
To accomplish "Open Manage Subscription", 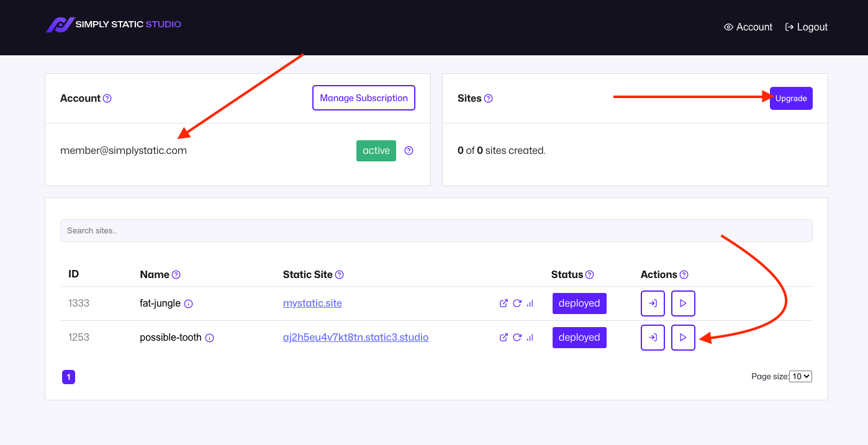I will (x=364, y=98).
